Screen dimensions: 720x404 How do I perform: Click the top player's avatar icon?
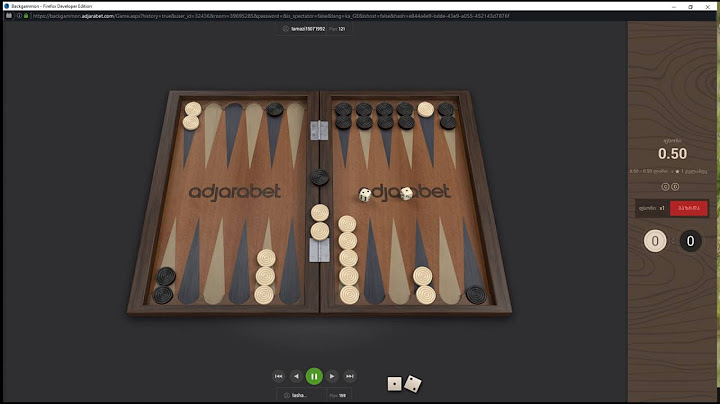pos(286,28)
